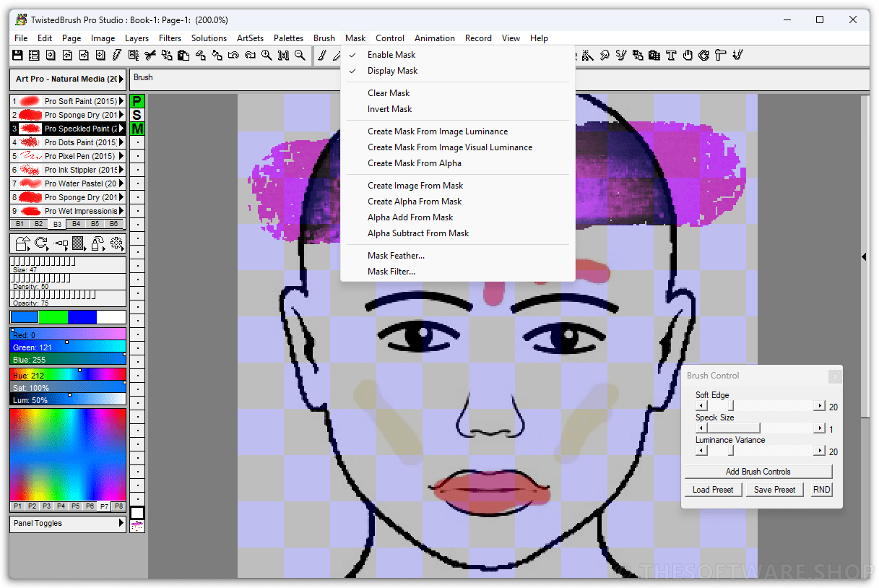Click the Luminance Variance slider track
Image resolution: width=879 pixels, height=588 pixels.
coord(760,451)
